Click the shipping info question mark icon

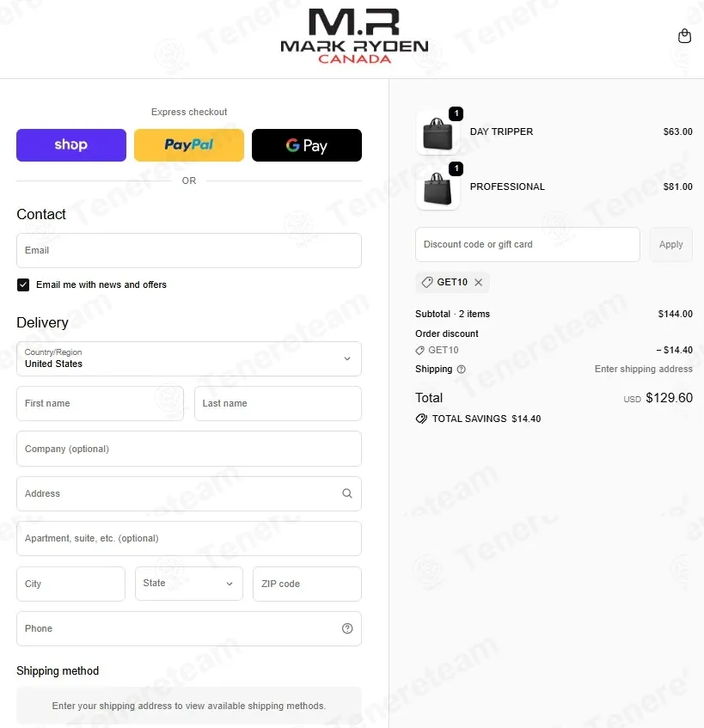(x=461, y=370)
